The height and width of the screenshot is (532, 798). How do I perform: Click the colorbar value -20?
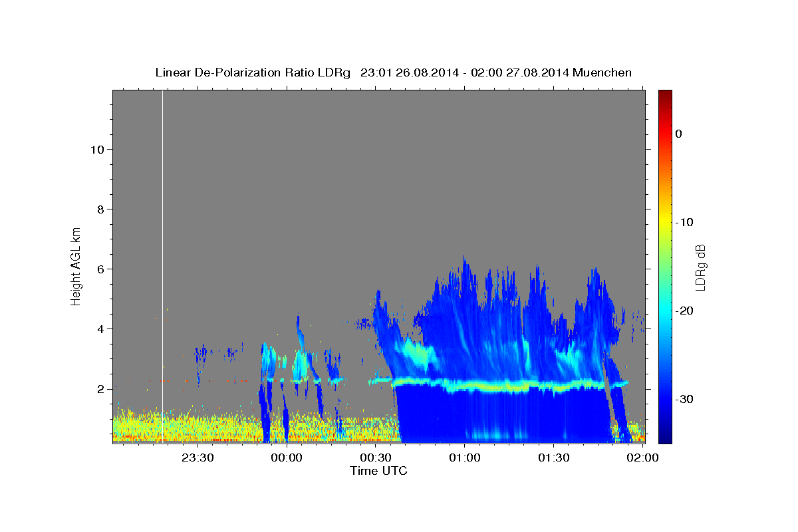684,311
